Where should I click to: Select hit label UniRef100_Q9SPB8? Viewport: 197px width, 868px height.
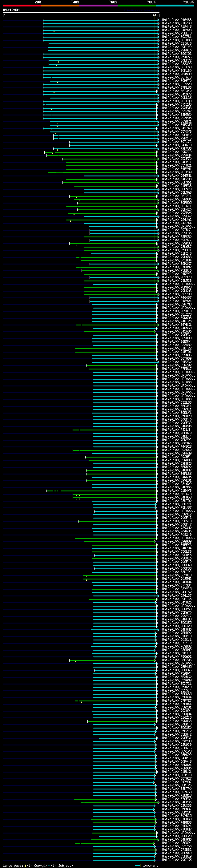click(177, 243)
